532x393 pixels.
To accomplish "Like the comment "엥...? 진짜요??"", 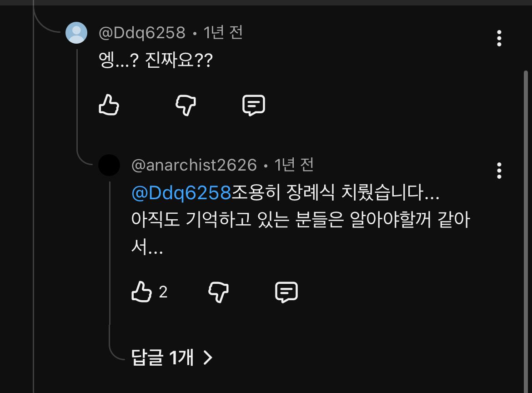I will tap(109, 105).
